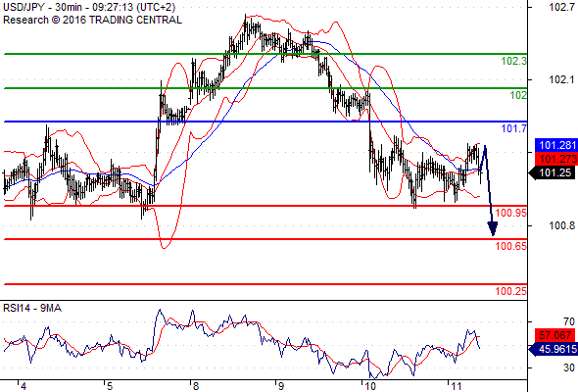The width and height of the screenshot is (578, 392).
Task: Click the RSI 70 level axis label
Action: click(x=569, y=322)
